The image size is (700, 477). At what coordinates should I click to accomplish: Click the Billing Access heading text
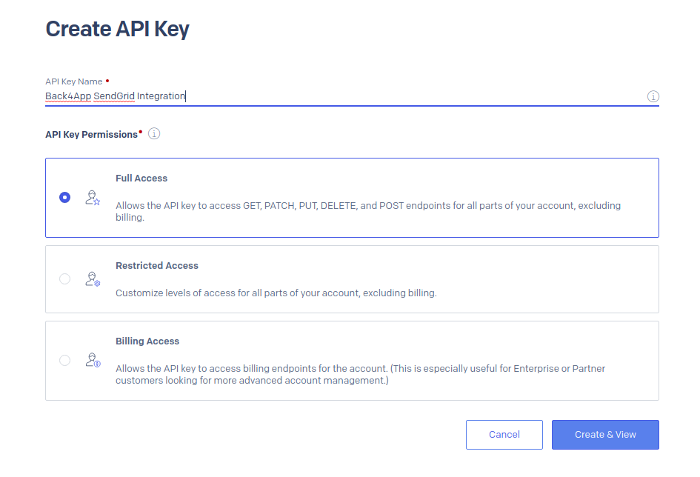click(x=147, y=341)
